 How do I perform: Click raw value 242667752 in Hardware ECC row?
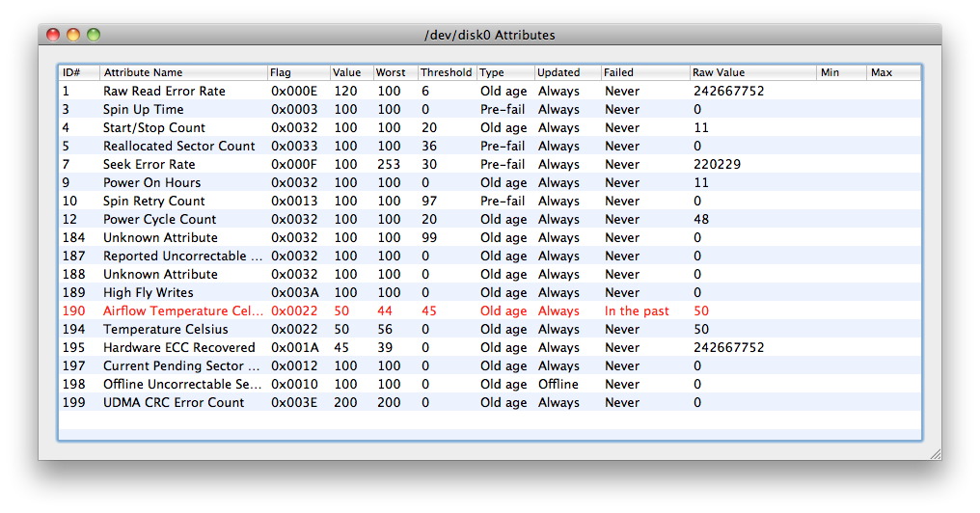[x=729, y=347]
